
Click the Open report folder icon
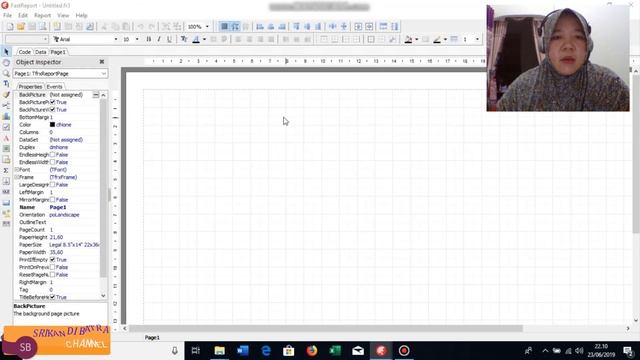point(21,27)
